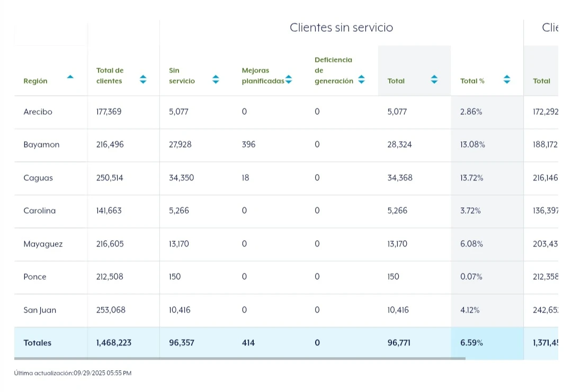This screenshot has width=572, height=392.
Task: Click the San Juan region name
Action: tap(40, 311)
